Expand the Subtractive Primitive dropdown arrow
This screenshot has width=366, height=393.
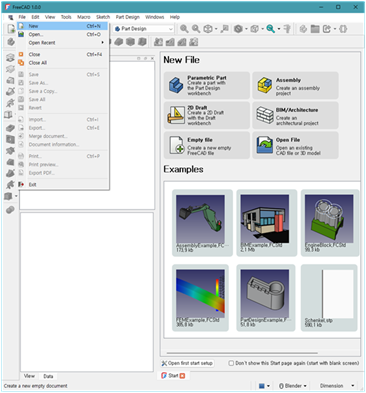(16, 196)
